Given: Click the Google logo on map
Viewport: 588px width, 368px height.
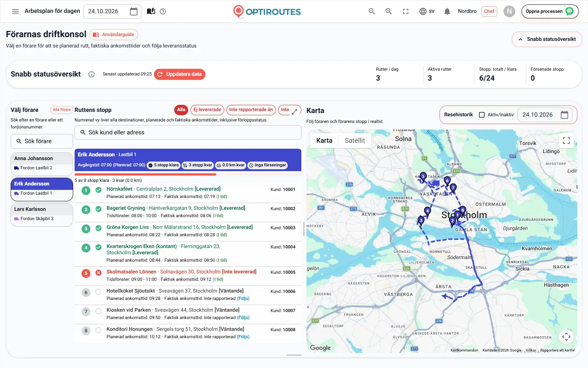Looking at the screenshot, I should click(320, 348).
